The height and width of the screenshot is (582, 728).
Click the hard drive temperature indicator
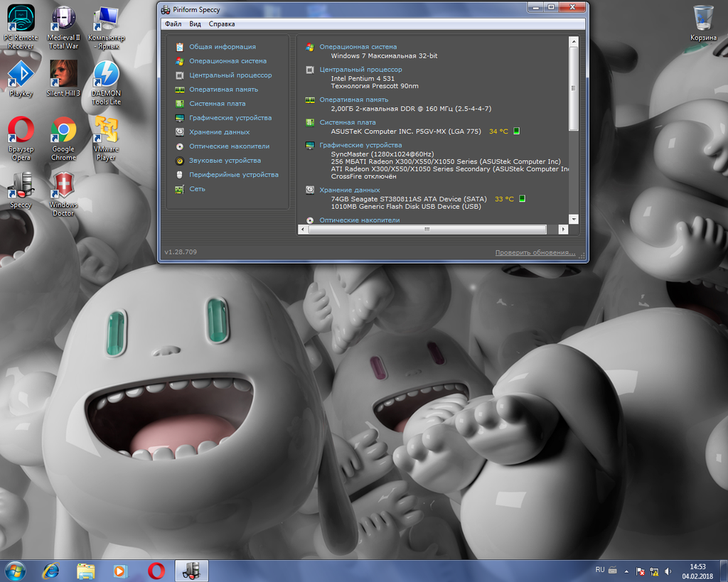(x=523, y=199)
